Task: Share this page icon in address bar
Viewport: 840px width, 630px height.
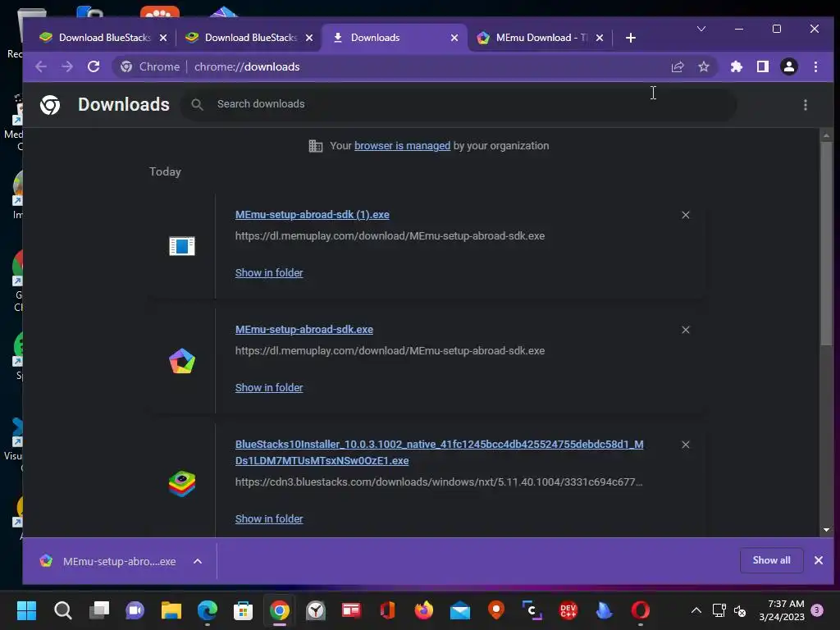Action: click(678, 66)
